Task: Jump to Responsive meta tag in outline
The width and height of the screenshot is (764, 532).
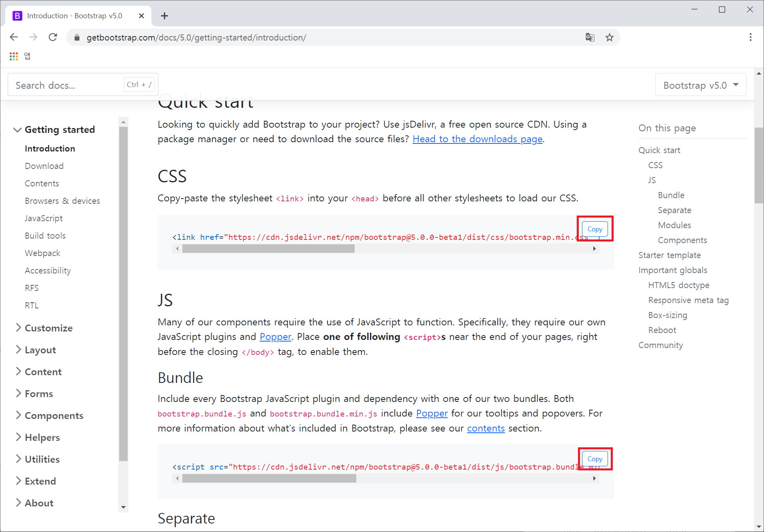Action: tap(689, 300)
